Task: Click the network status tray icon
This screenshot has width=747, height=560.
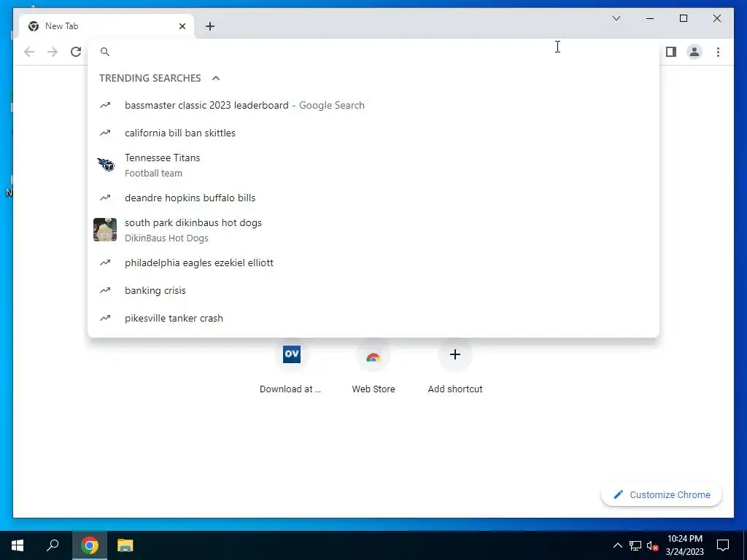Action: (x=635, y=545)
